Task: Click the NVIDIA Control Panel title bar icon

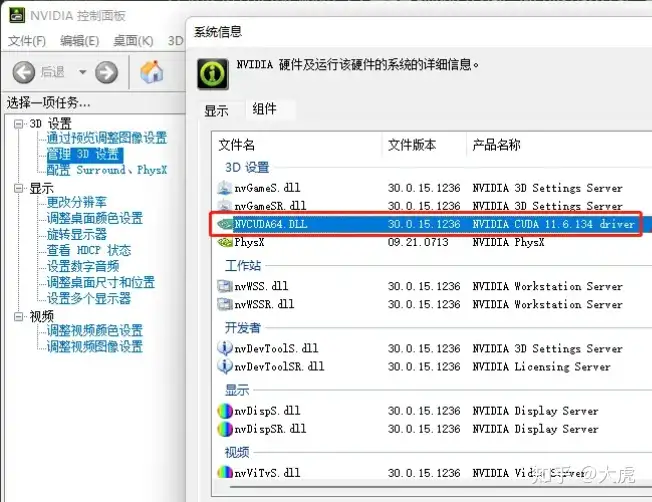Action: coord(17,15)
